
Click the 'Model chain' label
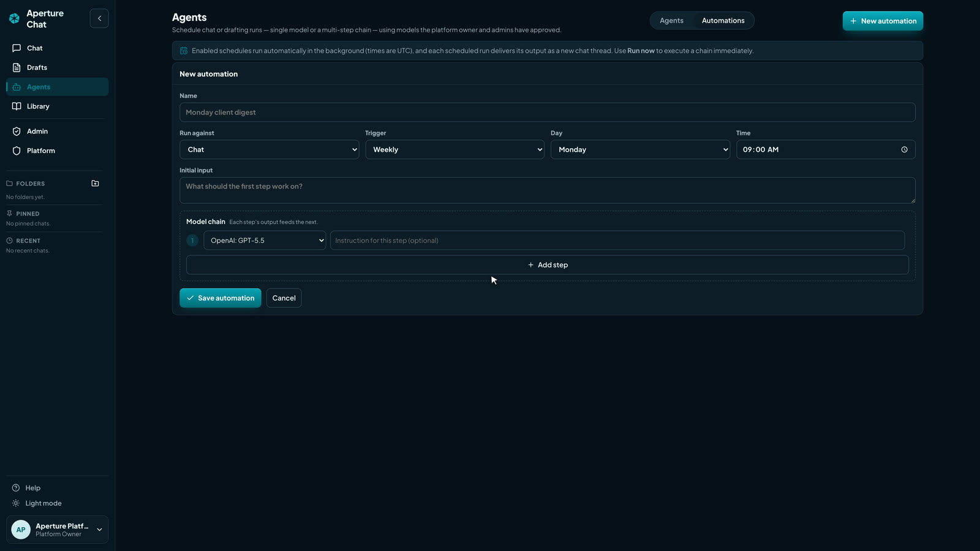coord(206,222)
